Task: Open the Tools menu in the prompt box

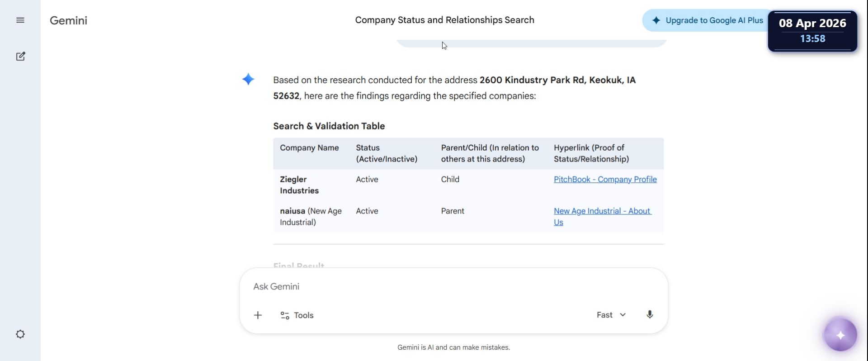Action: pyautogui.click(x=297, y=315)
